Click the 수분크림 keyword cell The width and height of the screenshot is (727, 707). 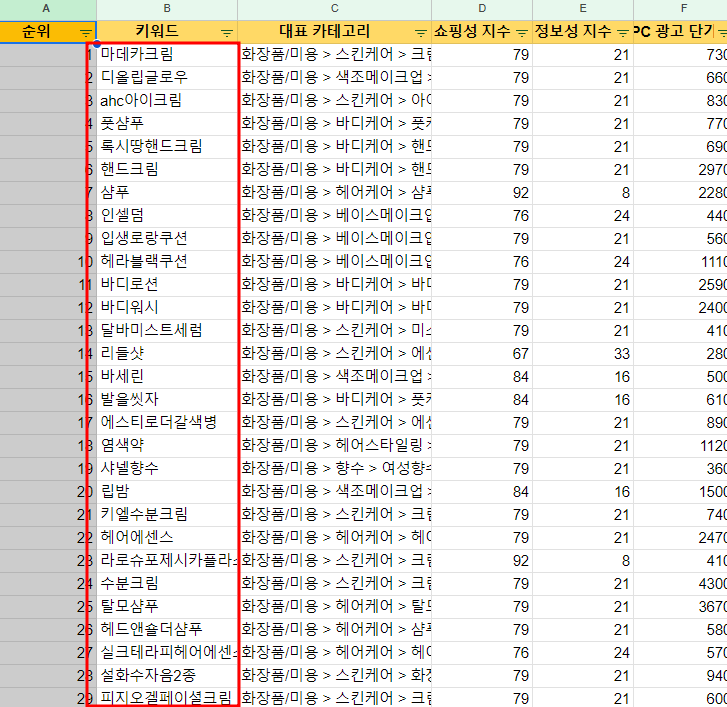point(167,584)
